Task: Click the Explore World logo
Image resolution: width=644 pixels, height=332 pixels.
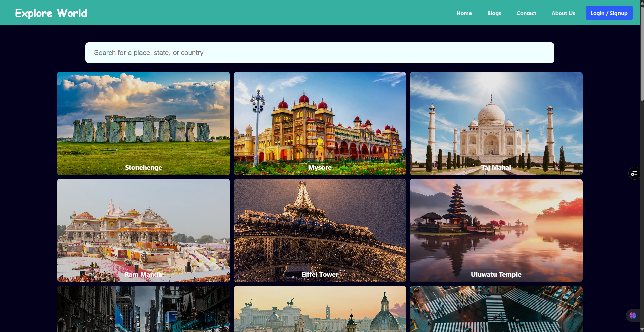Action: (51, 13)
